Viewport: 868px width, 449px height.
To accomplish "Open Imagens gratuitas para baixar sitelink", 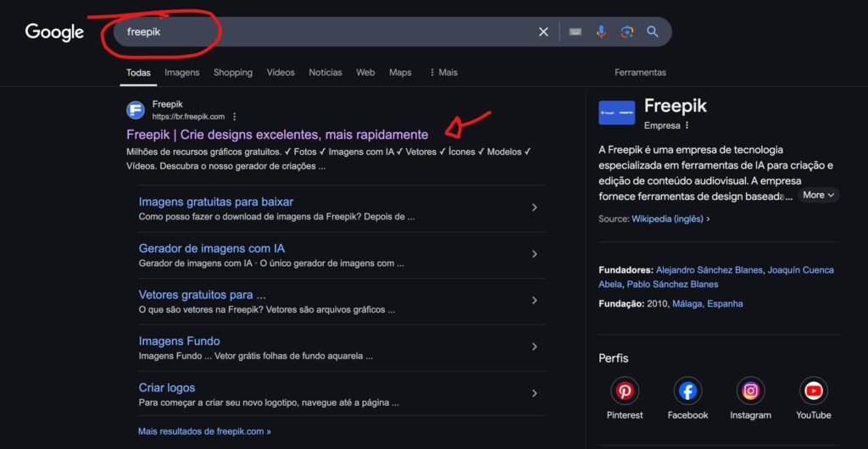I will coord(216,202).
